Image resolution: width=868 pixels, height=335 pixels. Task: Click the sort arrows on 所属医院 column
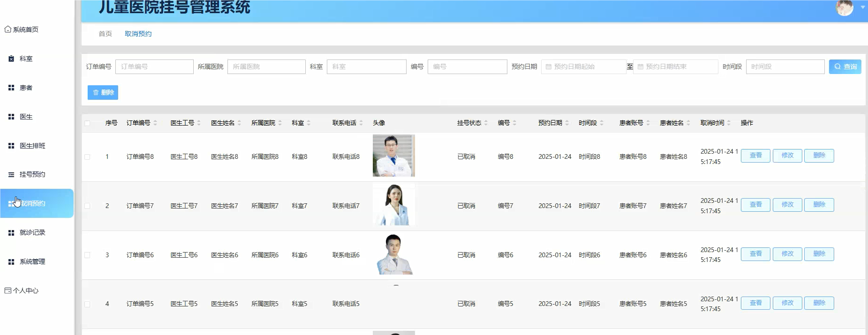pyautogui.click(x=280, y=123)
